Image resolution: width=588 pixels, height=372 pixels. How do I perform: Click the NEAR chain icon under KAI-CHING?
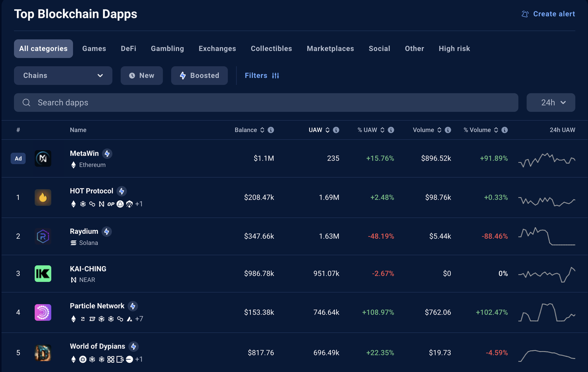pos(73,280)
